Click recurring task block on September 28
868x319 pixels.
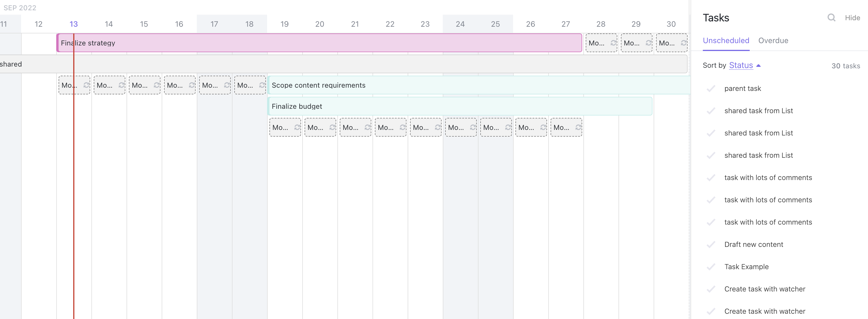601,43
